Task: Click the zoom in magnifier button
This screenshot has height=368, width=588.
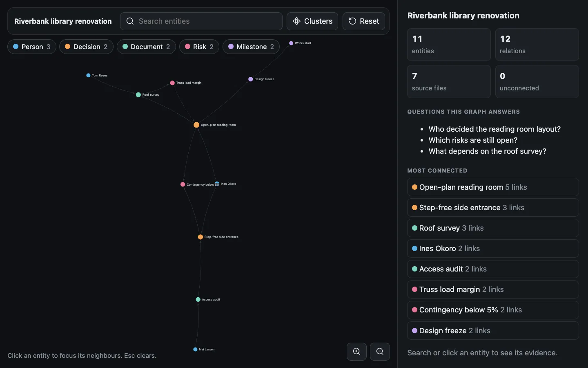Action: point(356,352)
